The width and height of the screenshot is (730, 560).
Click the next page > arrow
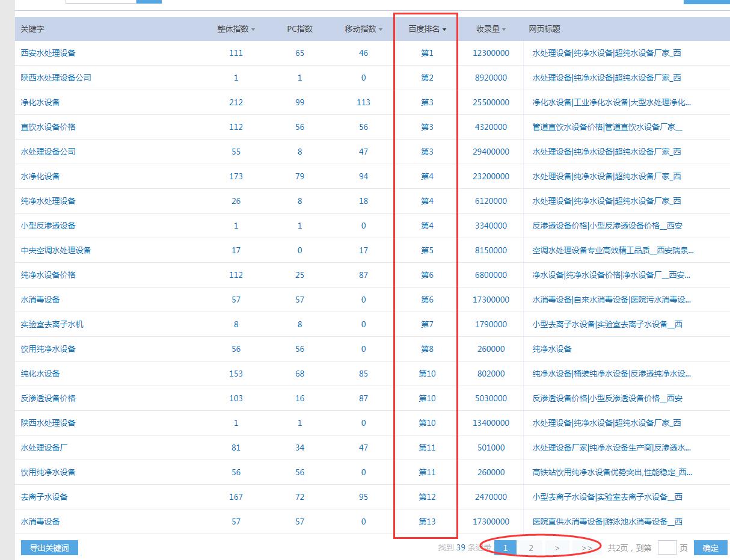coord(557,548)
